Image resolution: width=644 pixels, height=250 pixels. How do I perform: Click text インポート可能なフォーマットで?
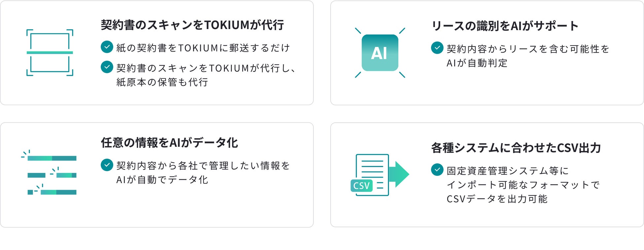[x=523, y=185]
